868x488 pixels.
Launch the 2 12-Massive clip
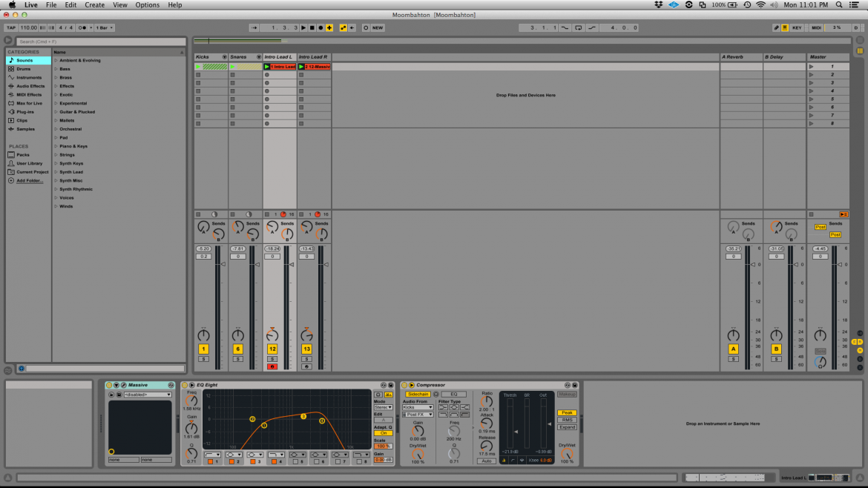tap(301, 67)
